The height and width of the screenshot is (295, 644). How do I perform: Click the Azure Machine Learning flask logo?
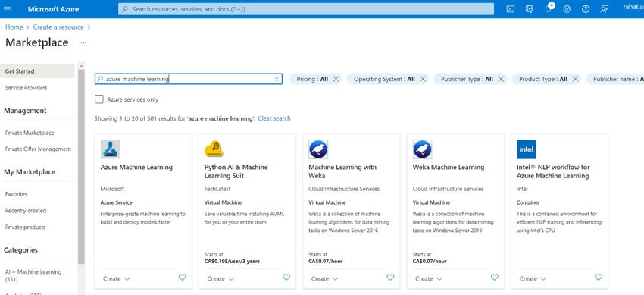(110, 149)
